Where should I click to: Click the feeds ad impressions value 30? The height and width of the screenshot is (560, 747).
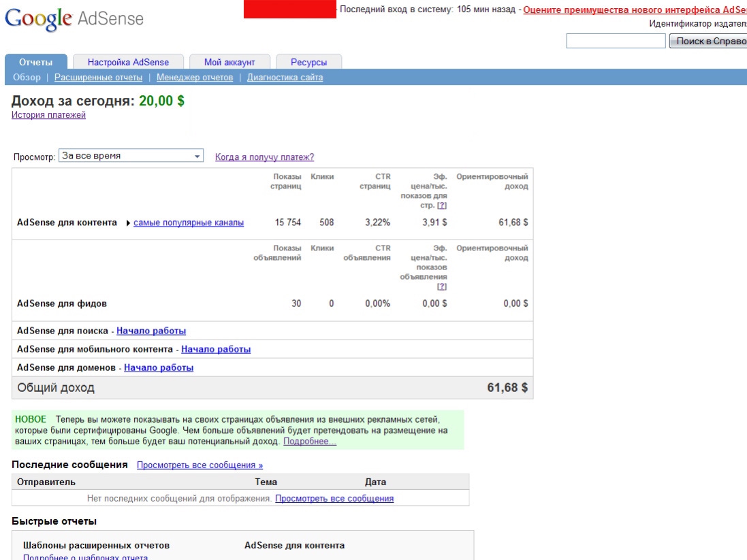point(296,303)
